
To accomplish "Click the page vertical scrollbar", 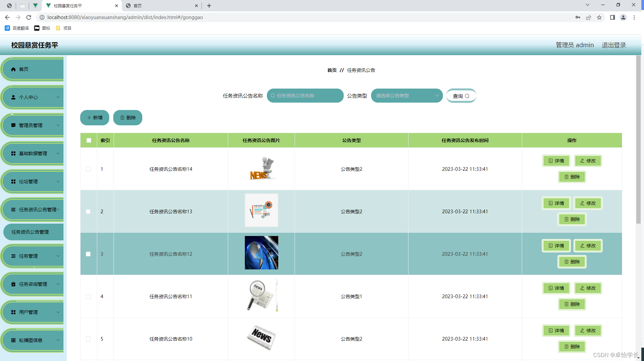I will (638, 140).
